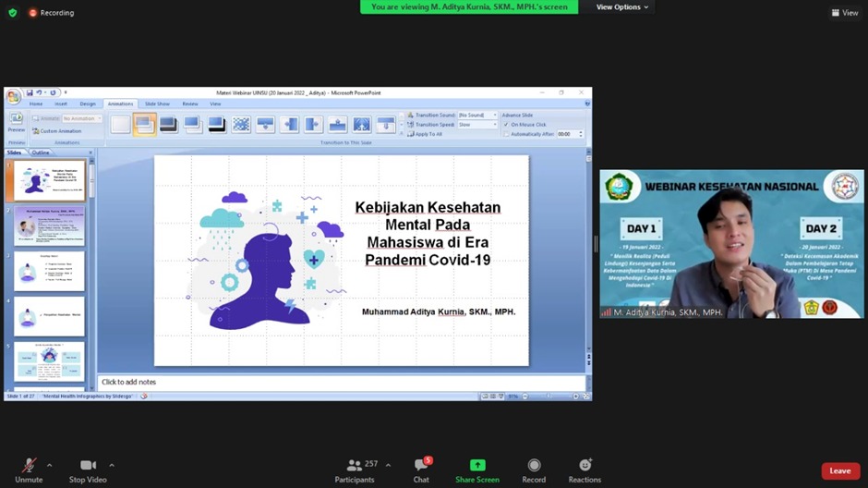Open PowerPoint Help icon
868x488 pixels.
pos(587,104)
